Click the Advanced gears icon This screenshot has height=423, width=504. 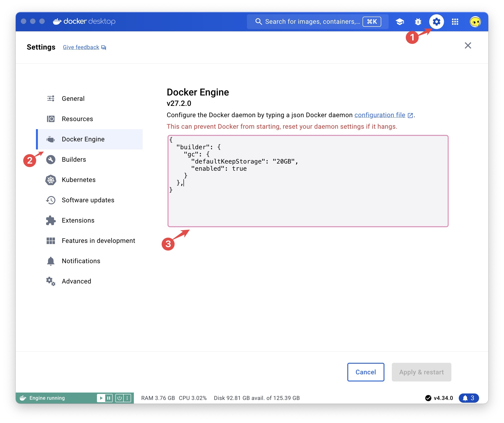[51, 281]
